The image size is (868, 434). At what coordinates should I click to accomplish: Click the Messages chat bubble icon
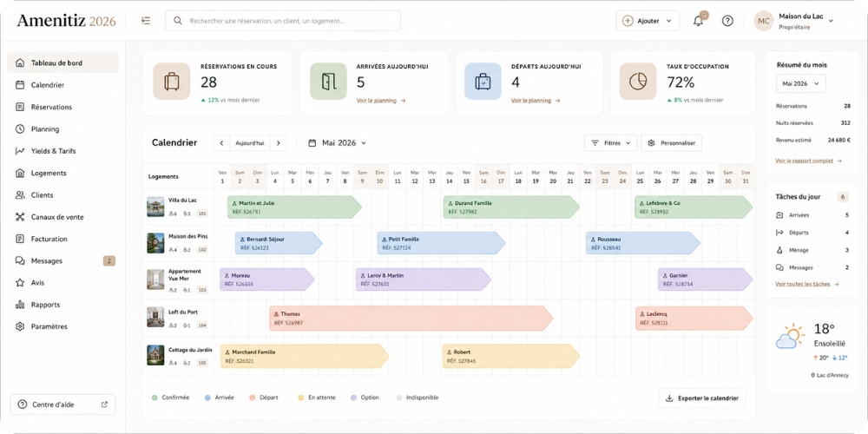point(20,260)
